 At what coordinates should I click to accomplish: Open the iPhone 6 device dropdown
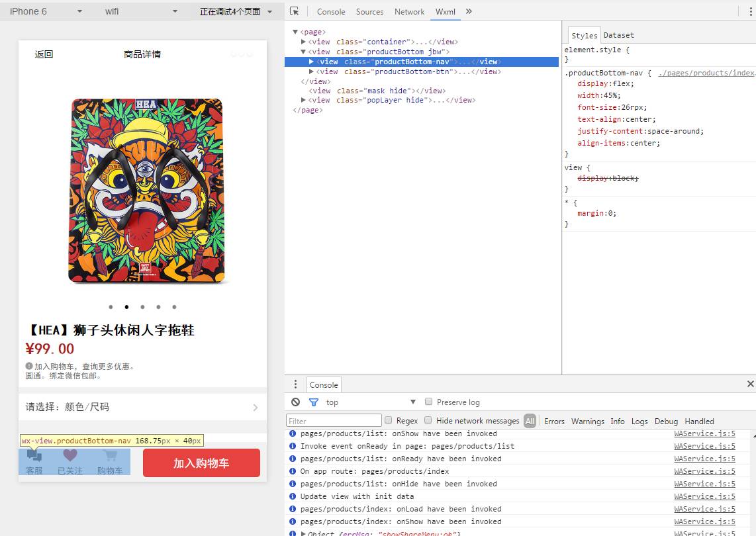pyautogui.click(x=46, y=11)
